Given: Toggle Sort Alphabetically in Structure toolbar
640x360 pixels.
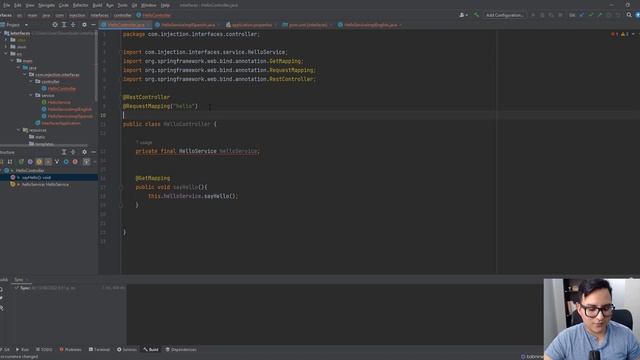Looking at the screenshot, I should (x=10, y=162).
